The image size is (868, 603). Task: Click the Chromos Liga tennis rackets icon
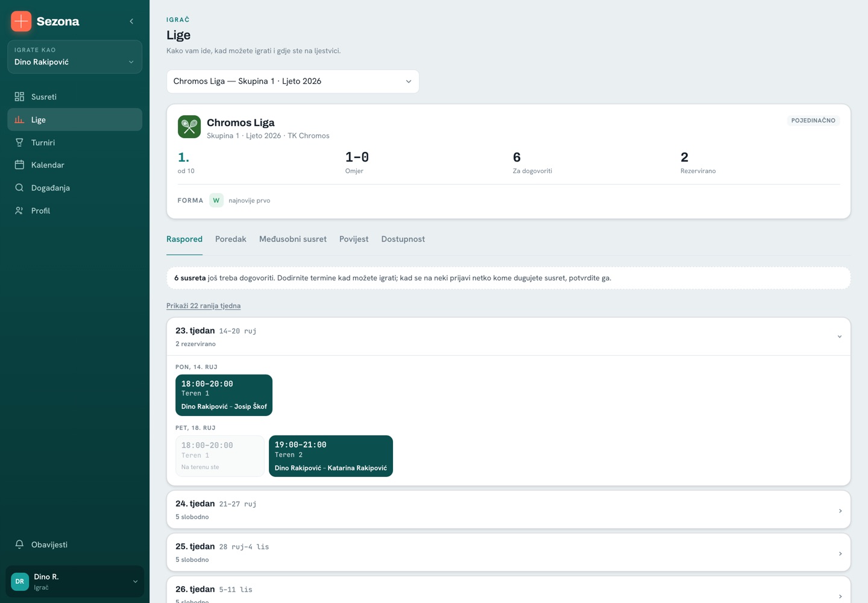[189, 127]
